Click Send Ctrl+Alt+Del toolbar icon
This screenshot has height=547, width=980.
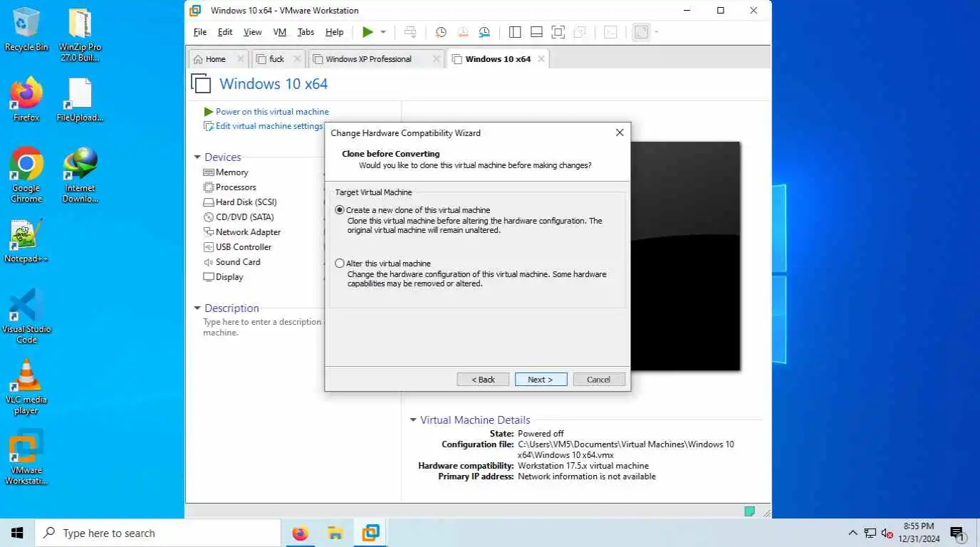coord(410,32)
